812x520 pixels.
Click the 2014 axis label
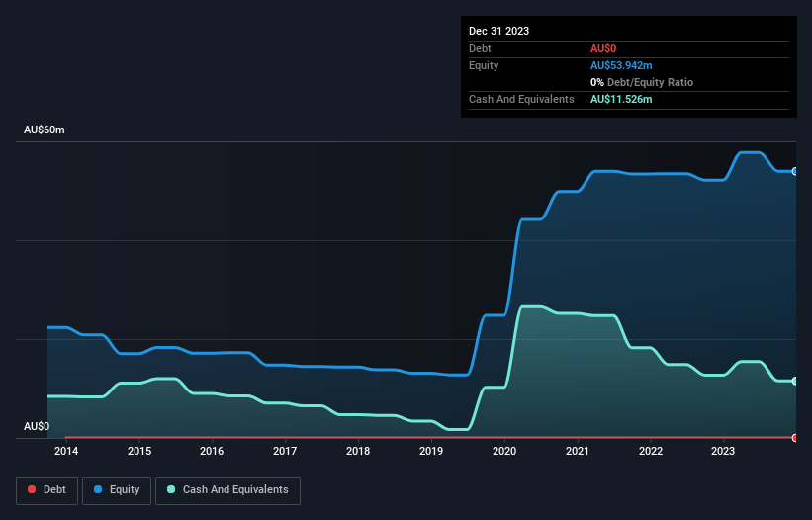(66, 451)
